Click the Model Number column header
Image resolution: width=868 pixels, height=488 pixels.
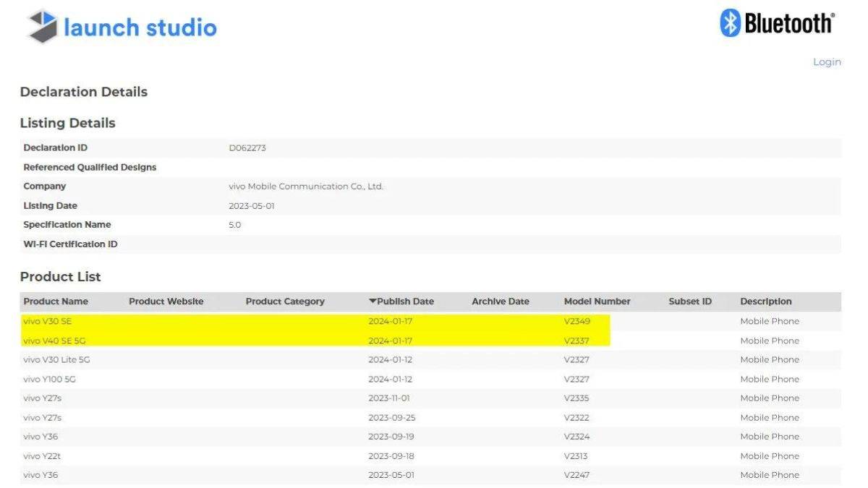point(597,301)
